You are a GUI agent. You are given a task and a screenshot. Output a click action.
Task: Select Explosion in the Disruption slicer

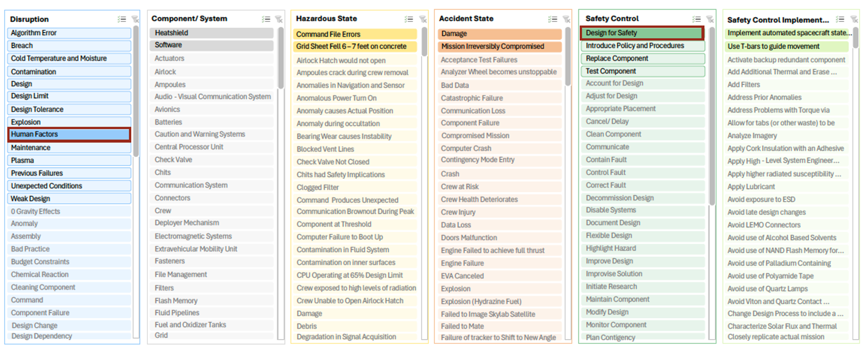coord(69,122)
